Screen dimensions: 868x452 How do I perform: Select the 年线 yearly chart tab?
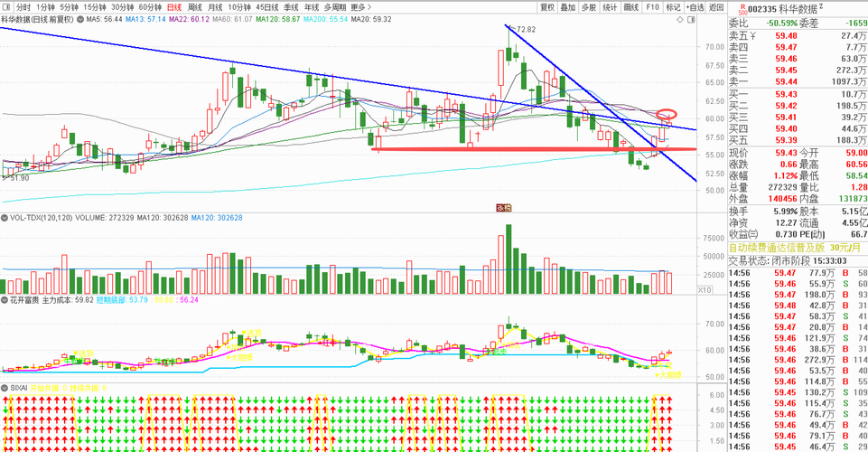point(312,7)
